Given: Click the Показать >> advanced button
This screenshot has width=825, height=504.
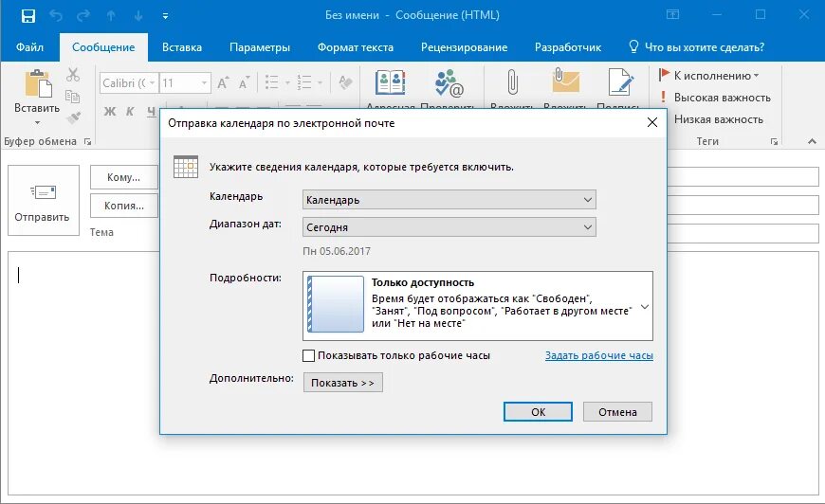Looking at the screenshot, I should (x=343, y=383).
